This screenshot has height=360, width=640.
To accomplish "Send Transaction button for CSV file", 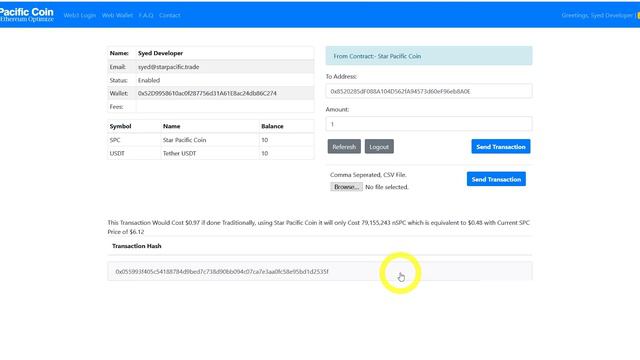I will point(496,179).
